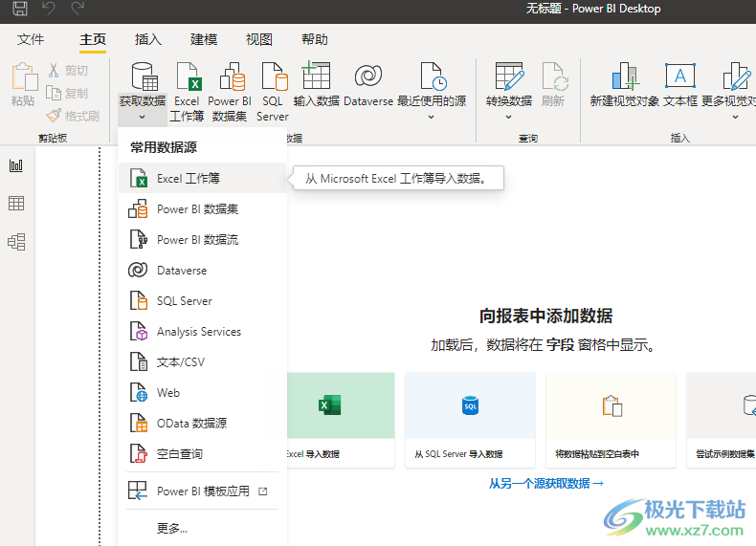Image resolution: width=756 pixels, height=546 pixels.
Task: Open the 视图 ribbon tab
Action: [x=259, y=39]
